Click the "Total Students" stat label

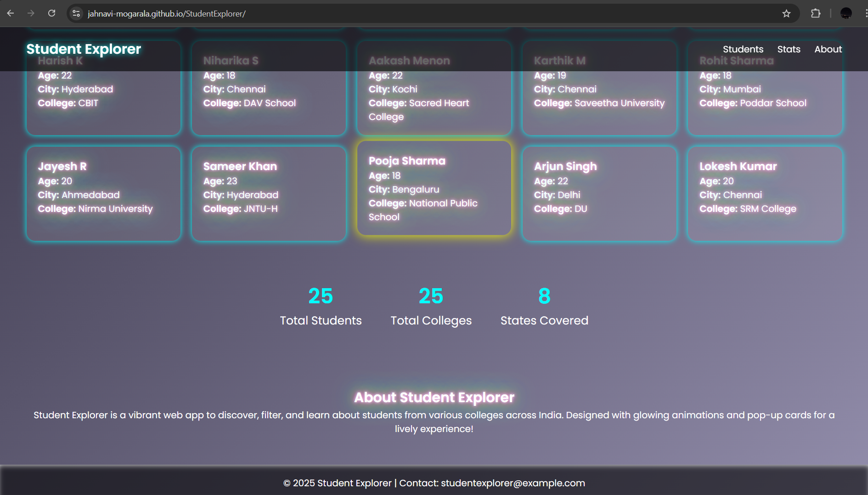tap(321, 320)
